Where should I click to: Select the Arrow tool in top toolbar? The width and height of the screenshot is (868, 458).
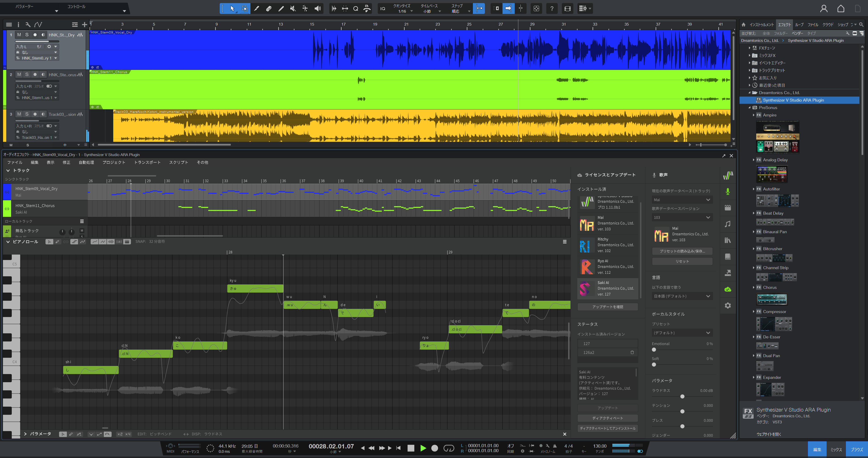coord(232,8)
